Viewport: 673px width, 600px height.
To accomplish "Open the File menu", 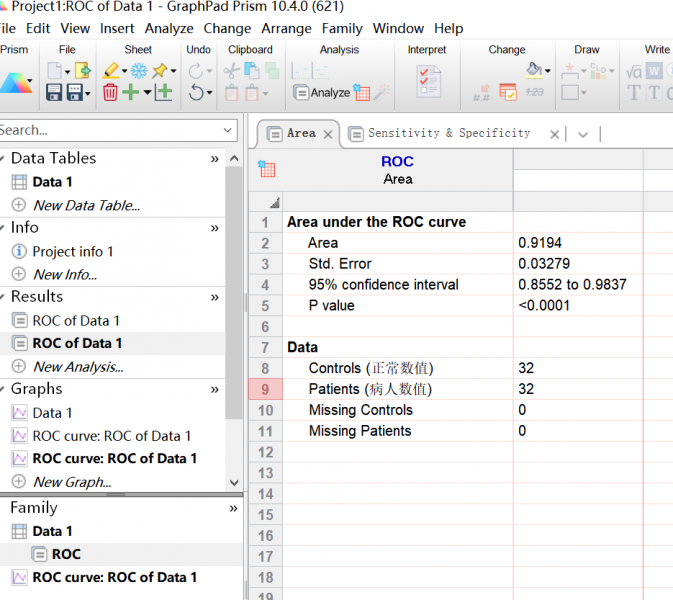I will pyautogui.click(x=7, y=28).
